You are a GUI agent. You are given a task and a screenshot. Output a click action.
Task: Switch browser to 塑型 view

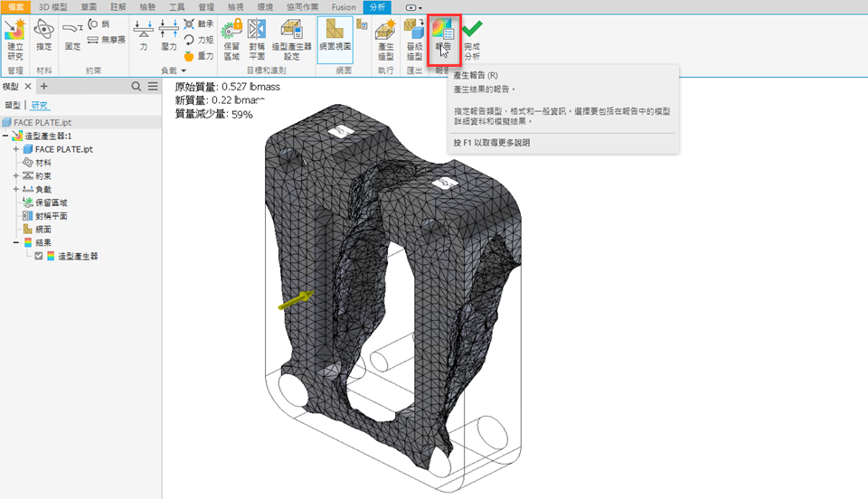(x=13, y=105)
